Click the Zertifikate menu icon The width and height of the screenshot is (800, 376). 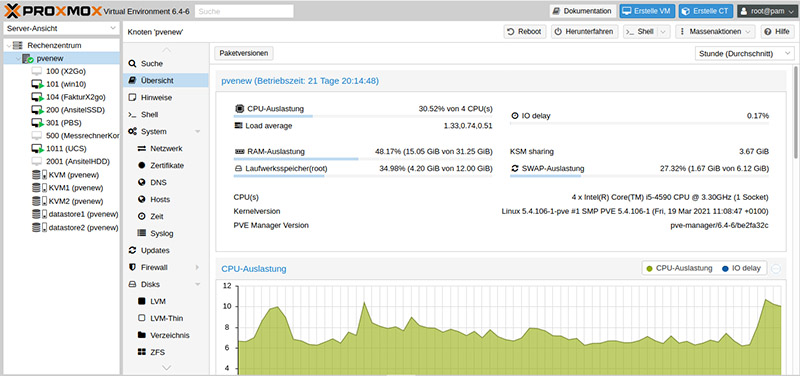click(x=142, y=165)
